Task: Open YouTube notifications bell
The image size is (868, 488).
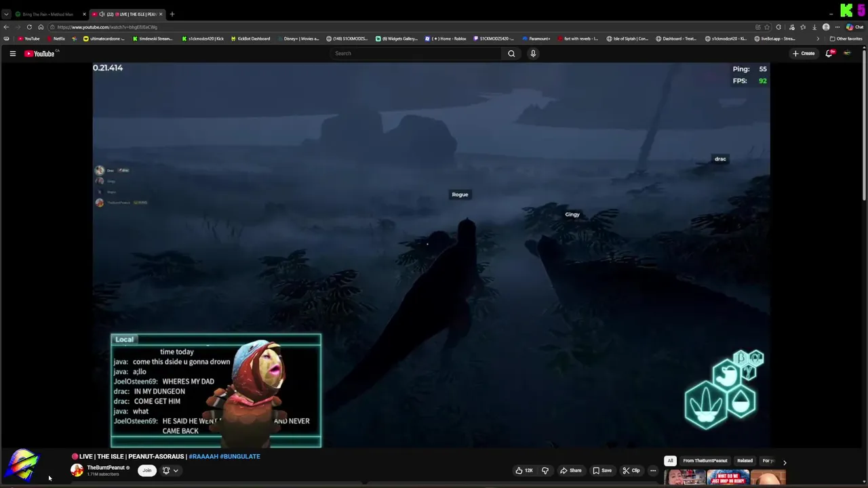Action: 829,54
